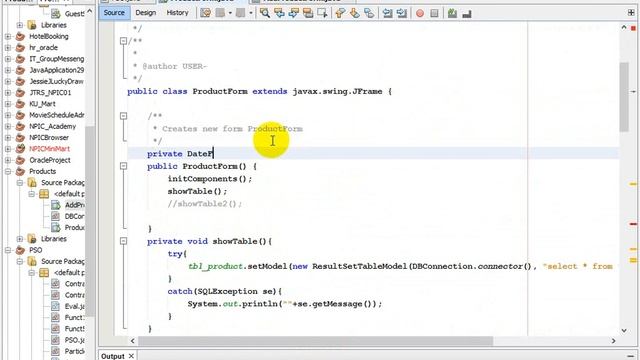Screen dimensions: 640x360
Task: Go forward with the Forward toolbar icon
Action: [x=241, y=13]
